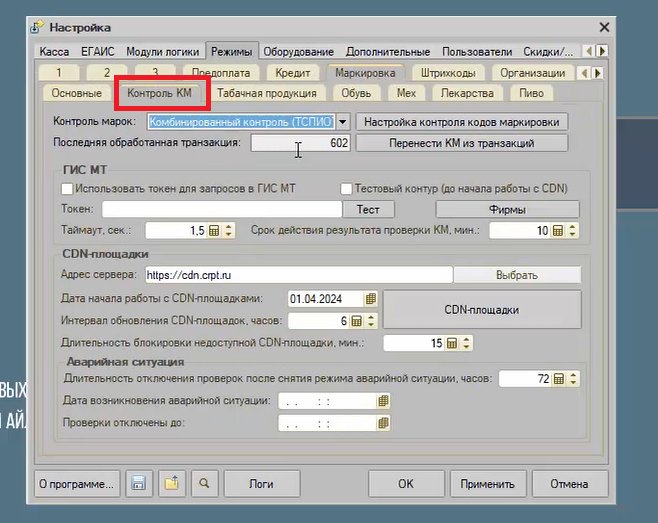Select mode tab 1
This screenshot has width=658, height=523.
click(x=59, y=73)
